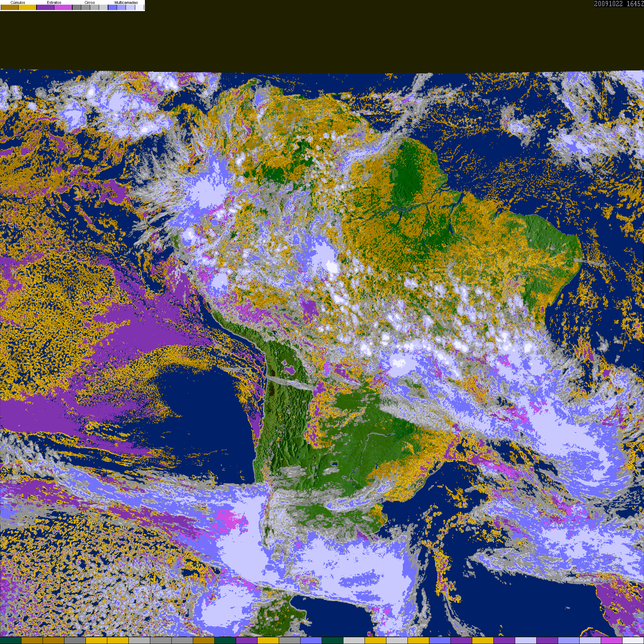Image resolution: width=644 pixels, height=644 pixels.
Task: Click the "Multicamadas" legend label
Action: coord(126,3)
